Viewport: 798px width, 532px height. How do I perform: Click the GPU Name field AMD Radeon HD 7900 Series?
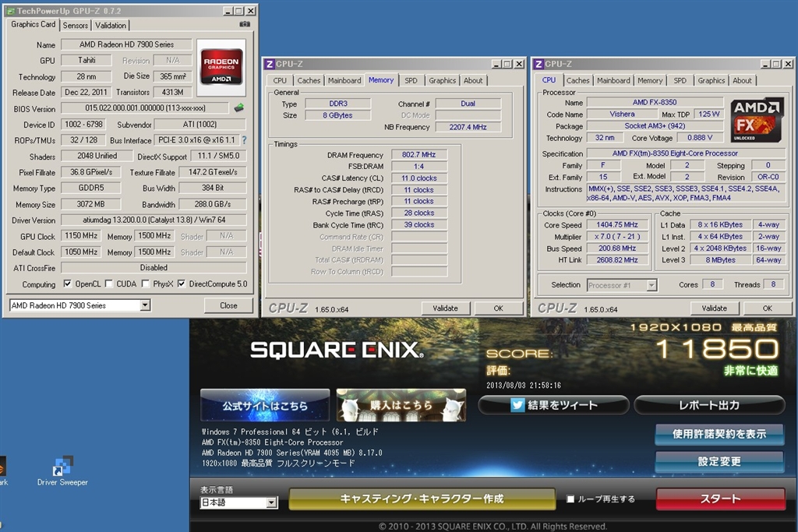(x=126, y=44)
